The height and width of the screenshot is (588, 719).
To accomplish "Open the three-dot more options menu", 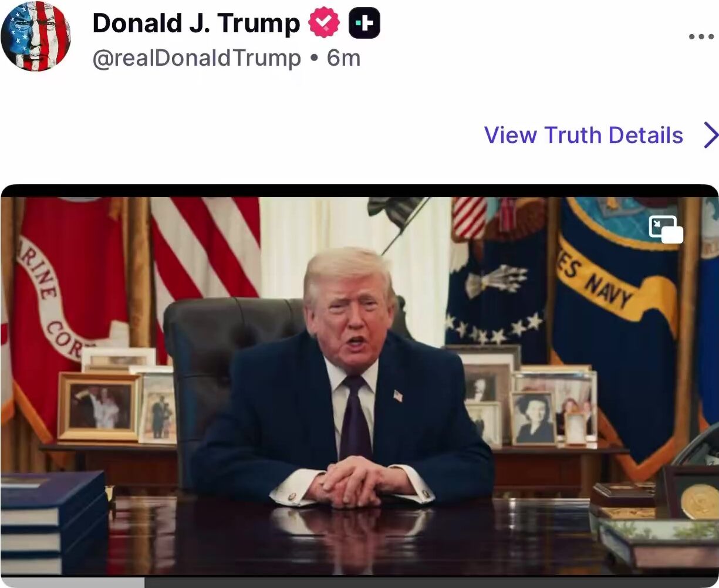I will (x=701, y=37).
